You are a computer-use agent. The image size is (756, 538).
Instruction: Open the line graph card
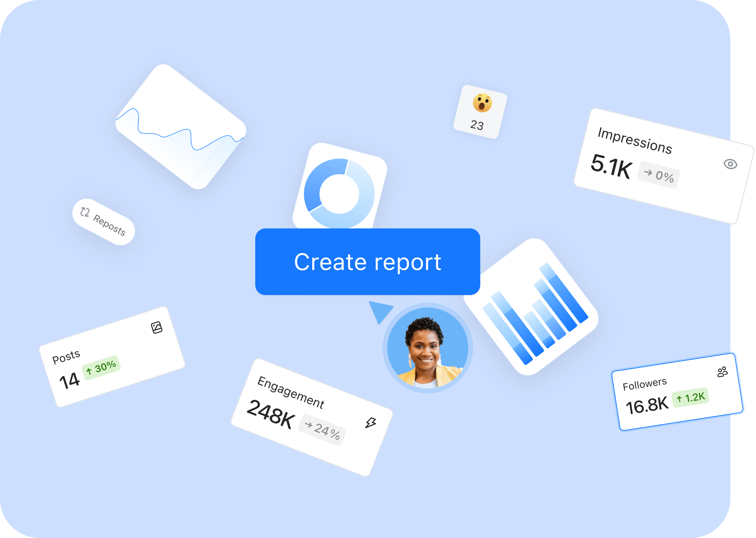(x=181, y=127)
